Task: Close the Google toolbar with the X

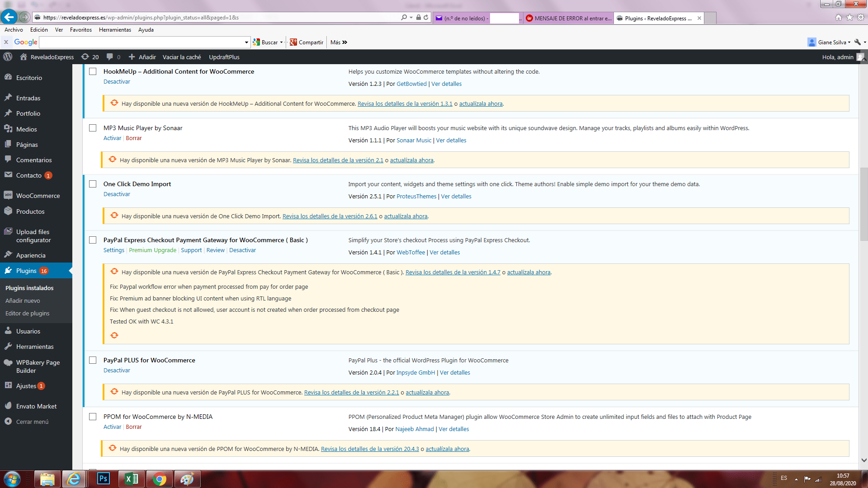Action: [6, 42]
